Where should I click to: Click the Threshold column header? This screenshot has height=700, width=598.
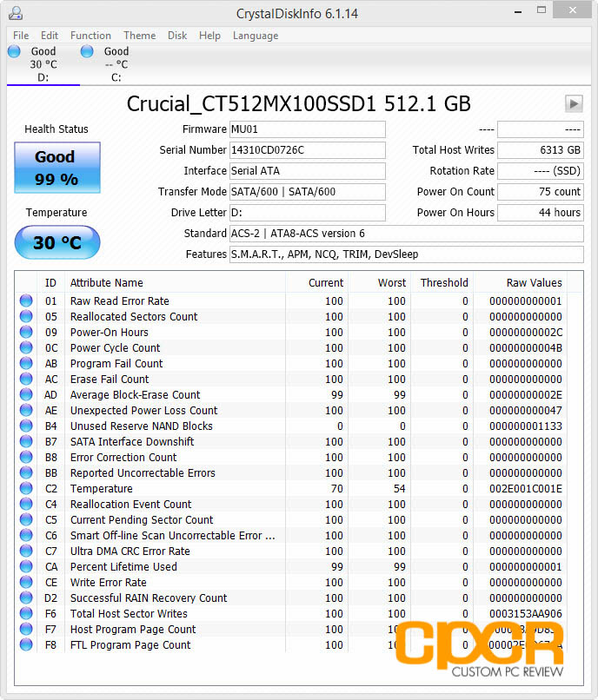[442, 282]
